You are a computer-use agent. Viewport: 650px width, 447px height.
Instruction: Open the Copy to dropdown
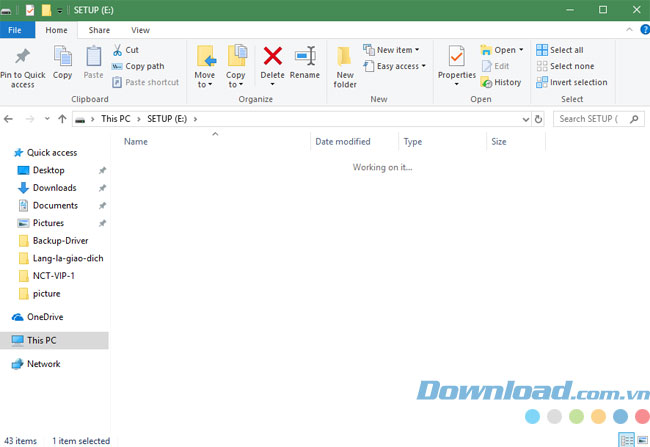click(235, 67)
